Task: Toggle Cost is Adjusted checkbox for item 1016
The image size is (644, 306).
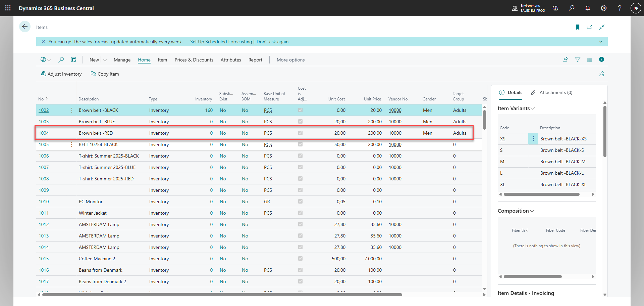Action: click(x=300, y=270)
